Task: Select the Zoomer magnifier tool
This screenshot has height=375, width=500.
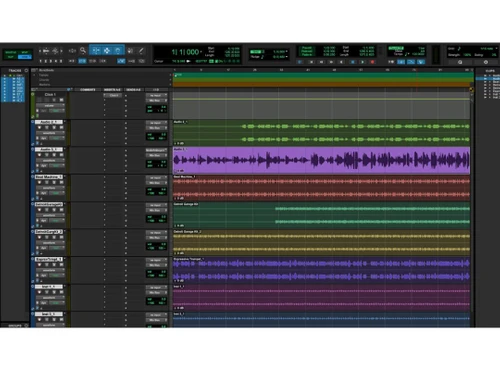Action: pyautogui.click(x=83, y=50)
